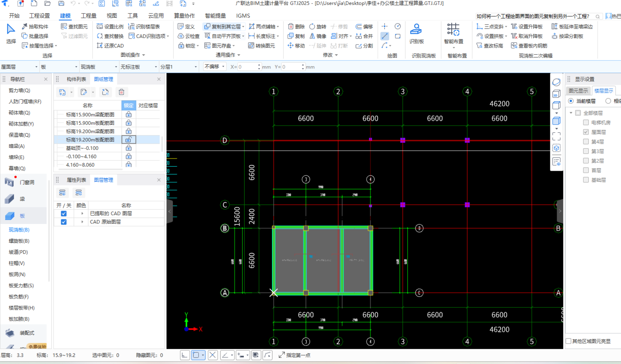621x364 pixels.
Task: Click 查看板内钢筋 view slab rebar
Action: point(529,46)
